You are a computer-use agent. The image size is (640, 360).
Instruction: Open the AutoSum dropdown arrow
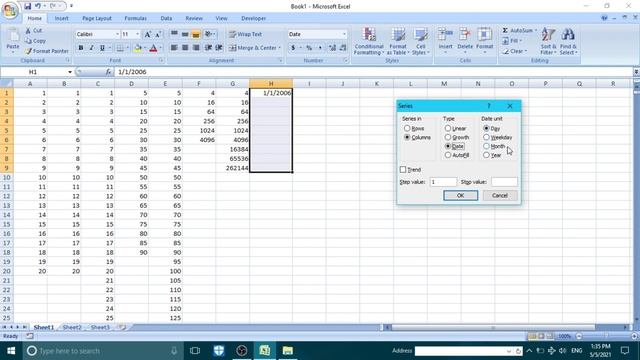tap(536, 30)
